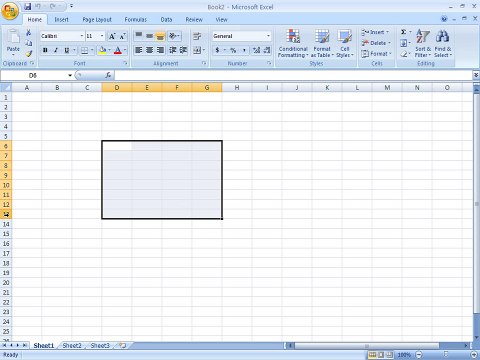This screenshot has width=480, height=360.
Task: Open Conditional Formatting menu
Action: 293,43
